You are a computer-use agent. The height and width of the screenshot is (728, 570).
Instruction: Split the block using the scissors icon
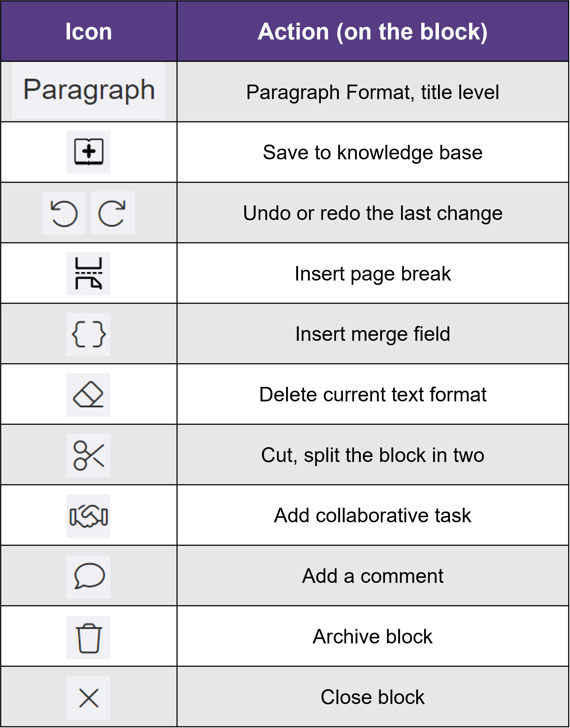[88, 456]
